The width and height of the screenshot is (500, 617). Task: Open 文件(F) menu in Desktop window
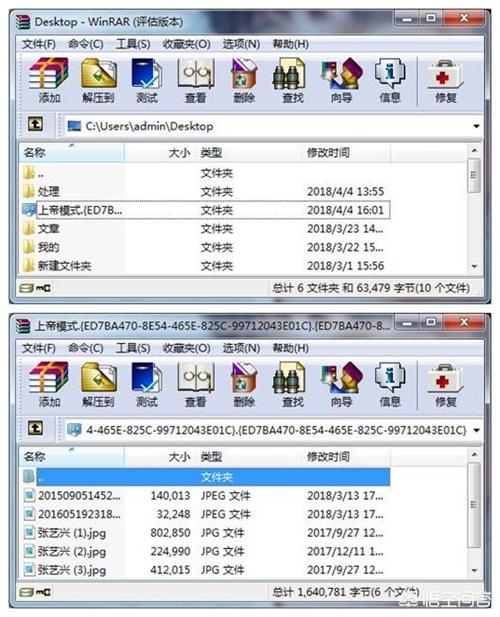tap(39, 44)
